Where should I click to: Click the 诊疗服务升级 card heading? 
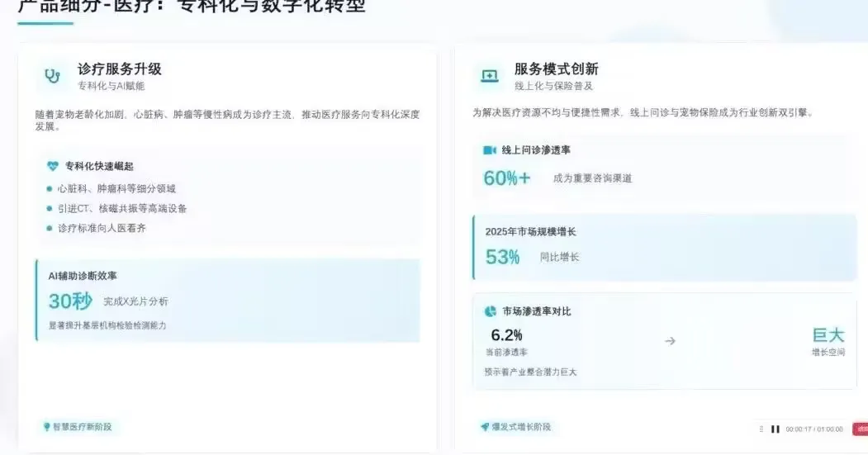120,69
